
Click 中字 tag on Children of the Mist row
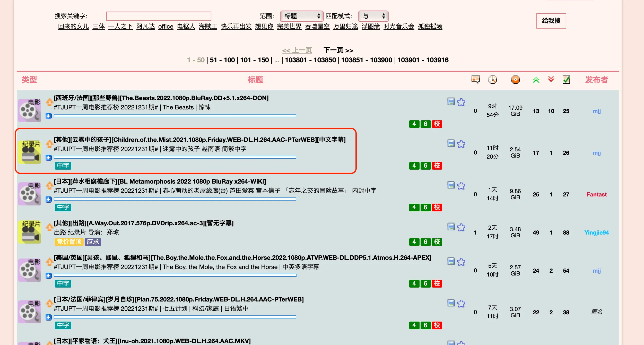pos(63,166)
